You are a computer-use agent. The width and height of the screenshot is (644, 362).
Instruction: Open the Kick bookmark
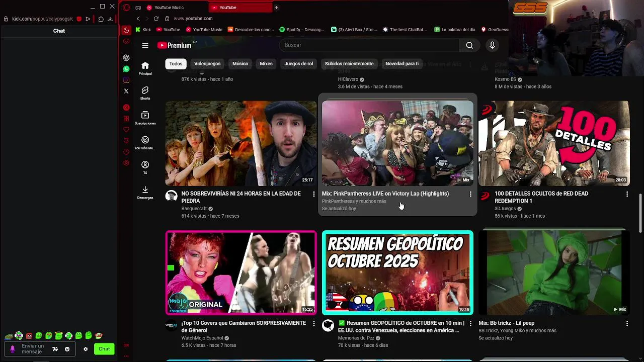coord(143,30)
